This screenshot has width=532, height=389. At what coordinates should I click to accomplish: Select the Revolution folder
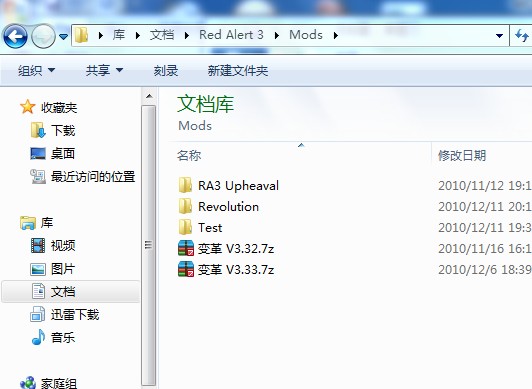[228, 207]
